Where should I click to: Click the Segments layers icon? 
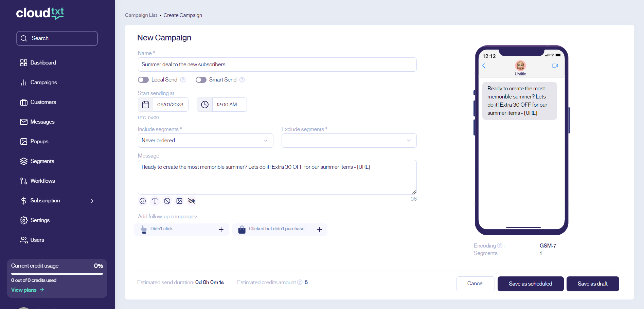tap(24, 161)
